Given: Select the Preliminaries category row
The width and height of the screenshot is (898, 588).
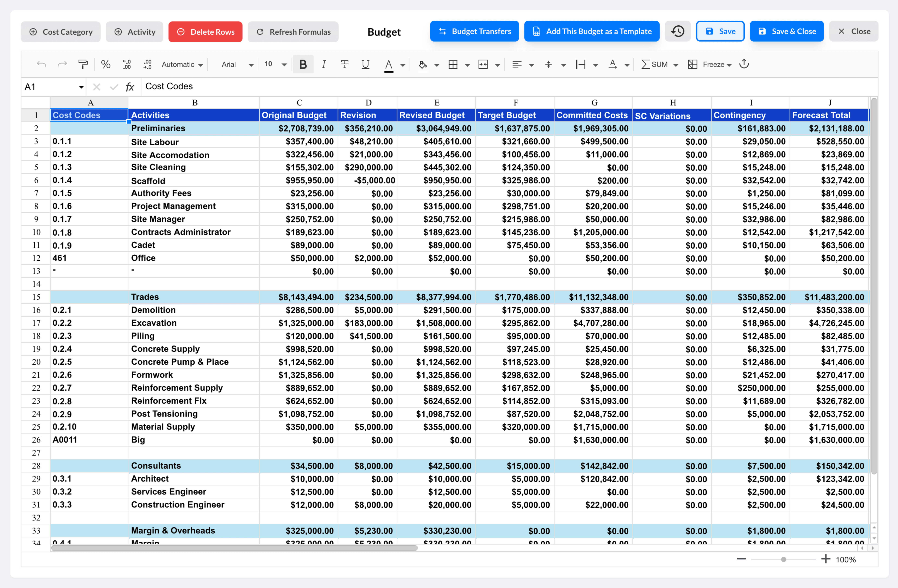Looking at the screenshot, I should point(460,128).
